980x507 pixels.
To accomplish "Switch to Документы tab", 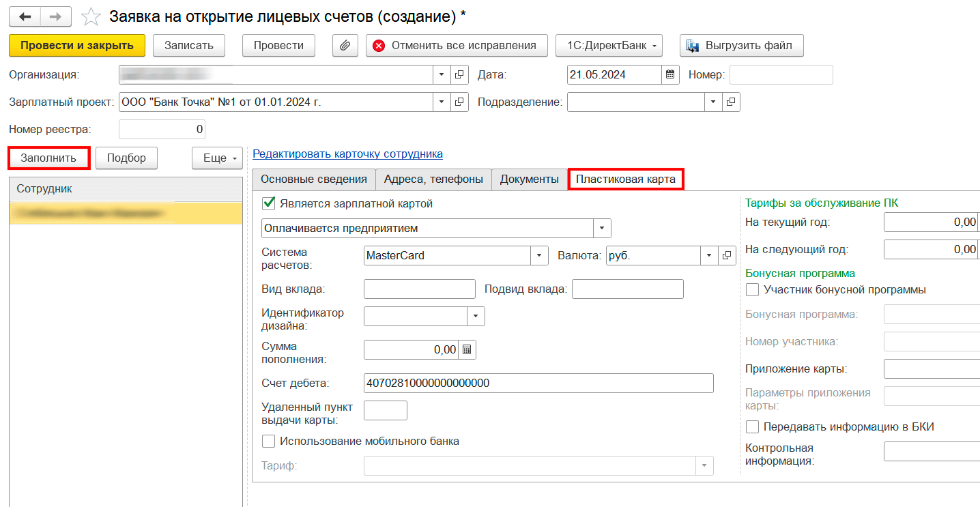I will pyautogui.click(x=529, y=179).
